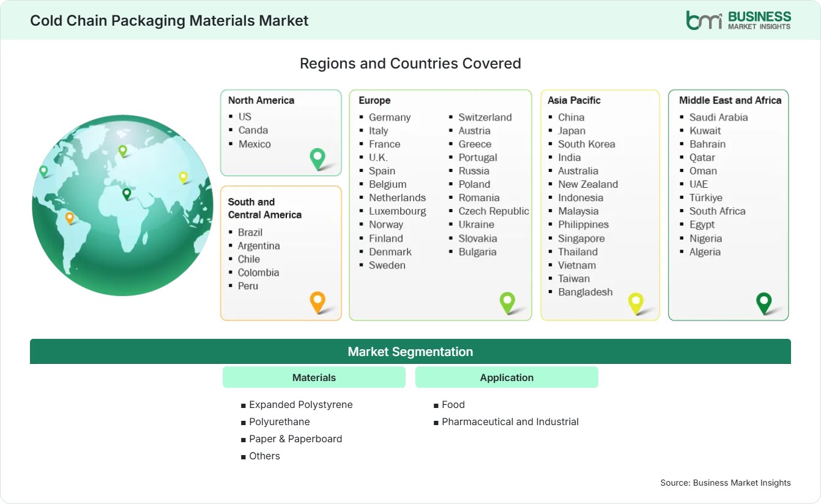This screenshot has height=504, width=821.
Task: Click Pharmaceutical and Industrial under Application
Action: tap(510, 421)
